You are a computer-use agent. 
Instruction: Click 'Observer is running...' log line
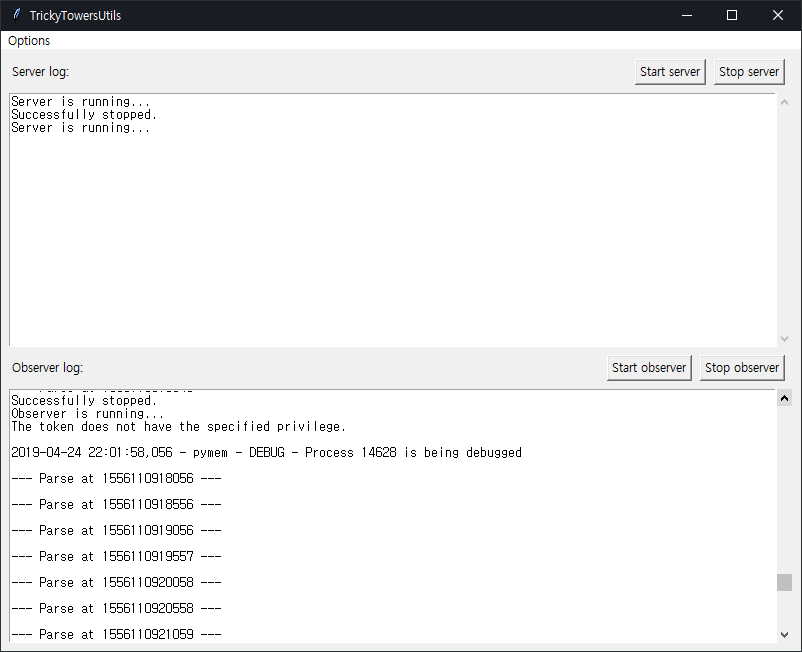point(87,414)
